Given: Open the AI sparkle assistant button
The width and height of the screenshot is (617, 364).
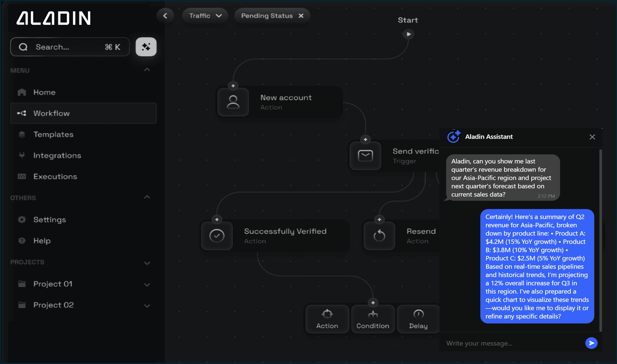Looking at the screenshot, I should (146, 47).
